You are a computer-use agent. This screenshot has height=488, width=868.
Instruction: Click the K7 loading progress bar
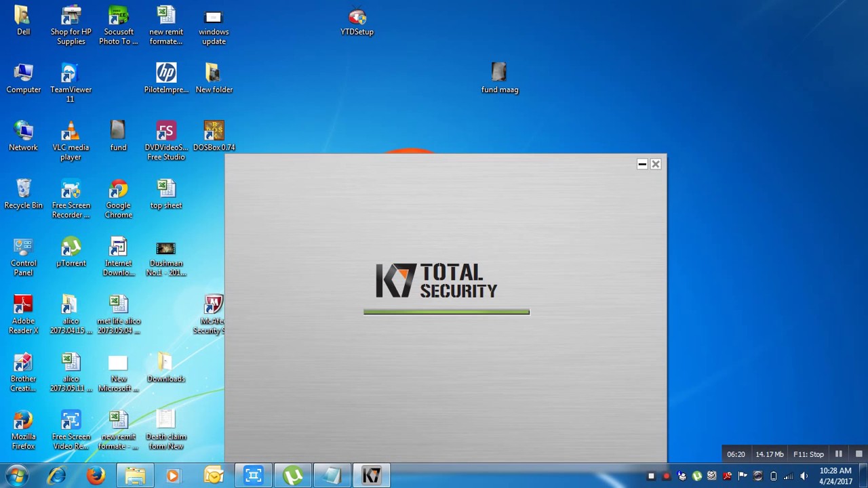click(x=446, y=312)
